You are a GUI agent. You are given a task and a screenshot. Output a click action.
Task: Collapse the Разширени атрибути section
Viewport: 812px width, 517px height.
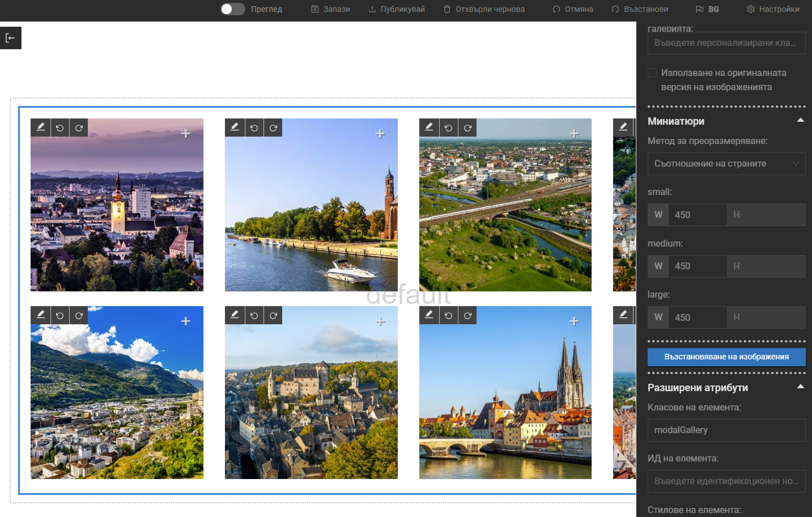click(800, 387)
